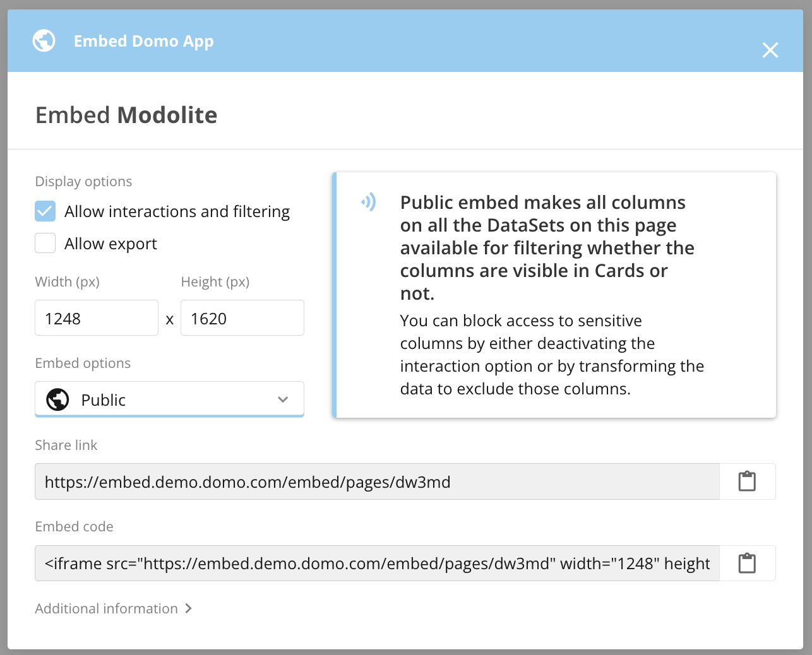The height and width of the screenshot is (655, 812).
Task: Open the Public embed options dropdown
Action: point(169,399)
